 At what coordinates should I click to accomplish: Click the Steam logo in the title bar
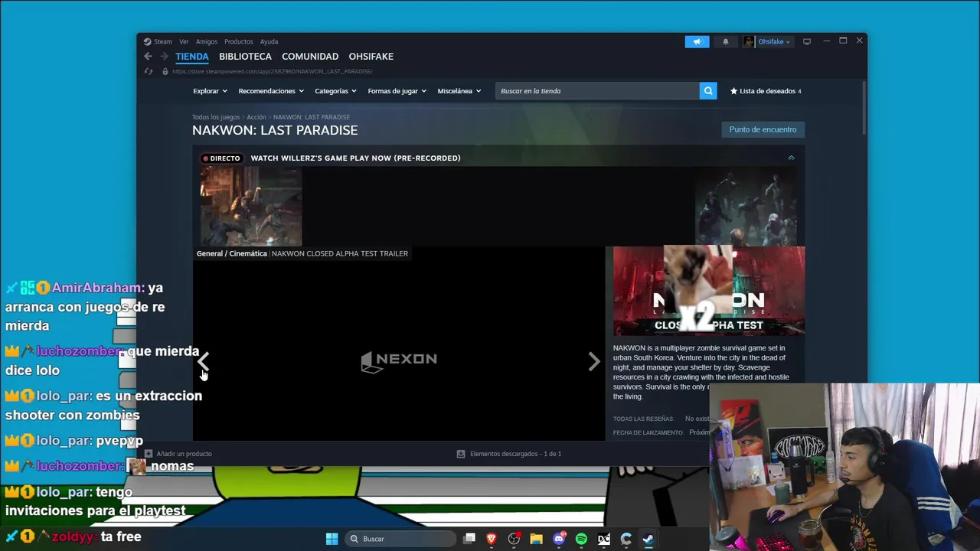pos(147,41)
